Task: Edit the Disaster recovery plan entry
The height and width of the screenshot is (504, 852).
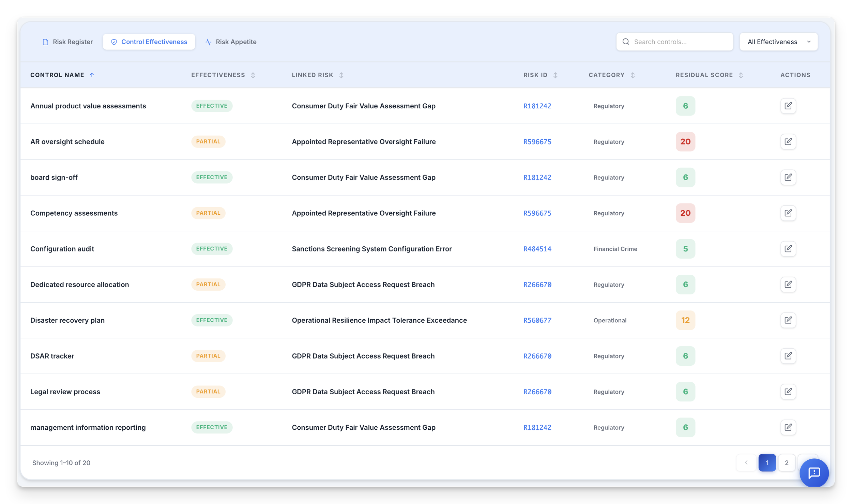Action: (x=788, y=320)
